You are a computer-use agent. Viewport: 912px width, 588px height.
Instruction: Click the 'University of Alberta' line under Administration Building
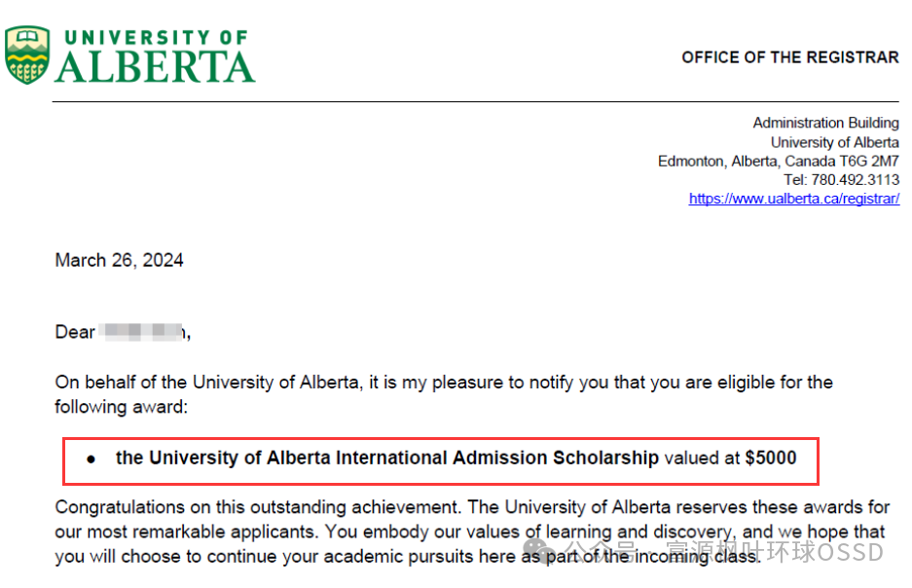tap(834, 142)
